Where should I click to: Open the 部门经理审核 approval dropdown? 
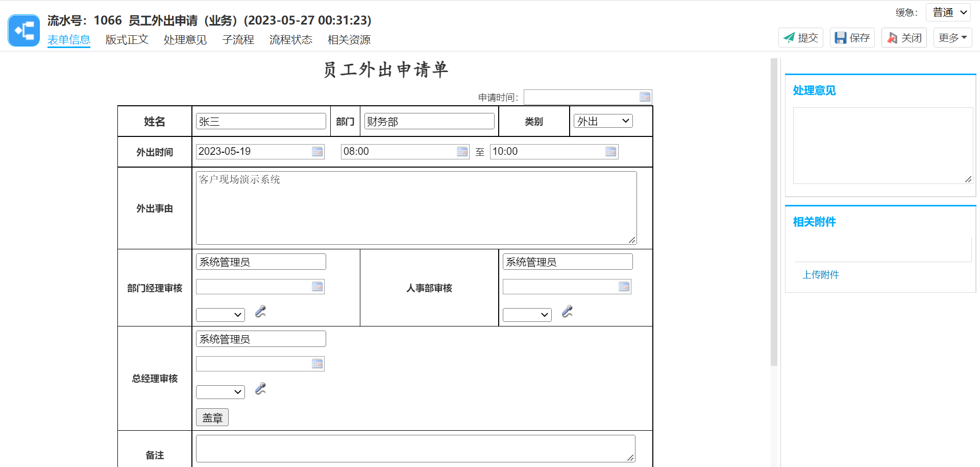pyautogui.click(x=220, y=315)
